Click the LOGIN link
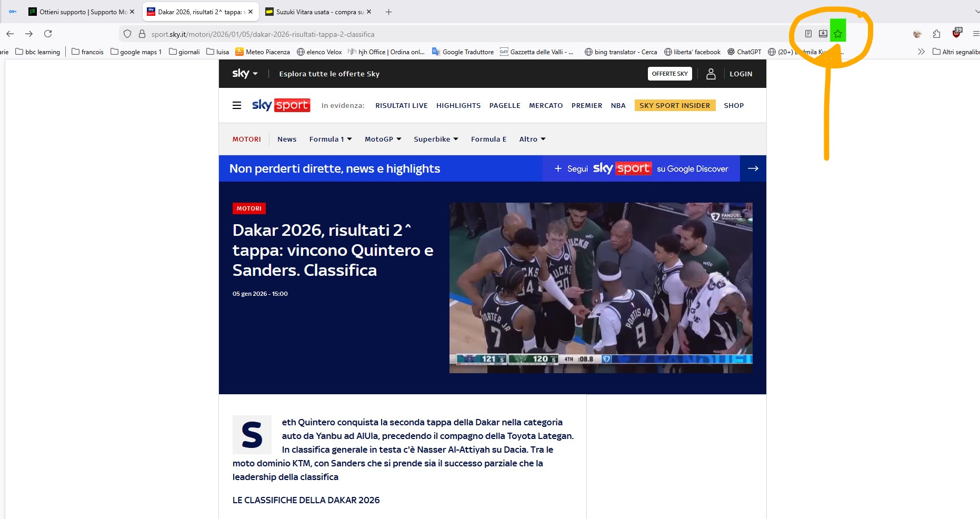 (741, 74)
